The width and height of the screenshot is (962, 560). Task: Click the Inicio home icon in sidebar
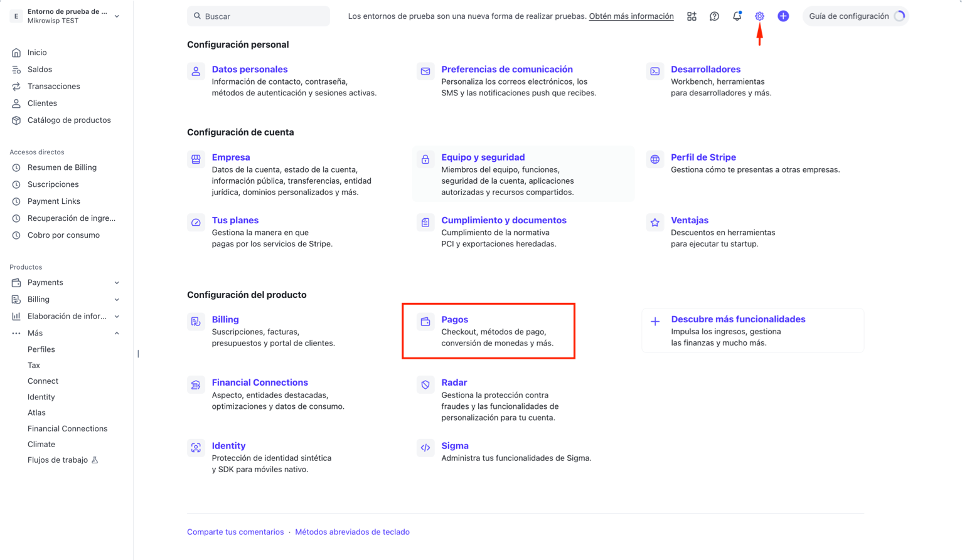pos(16,53)
